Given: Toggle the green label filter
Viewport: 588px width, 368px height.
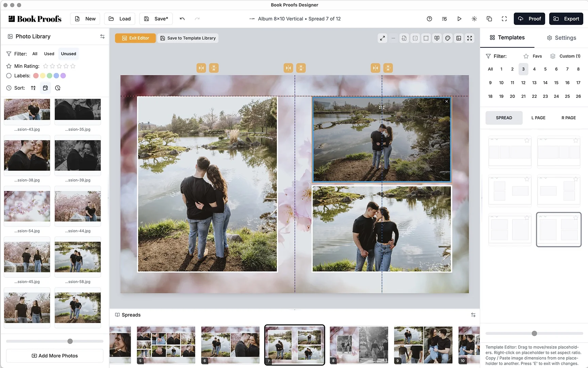Looking at the screenshot, I should tap(49, 76).
